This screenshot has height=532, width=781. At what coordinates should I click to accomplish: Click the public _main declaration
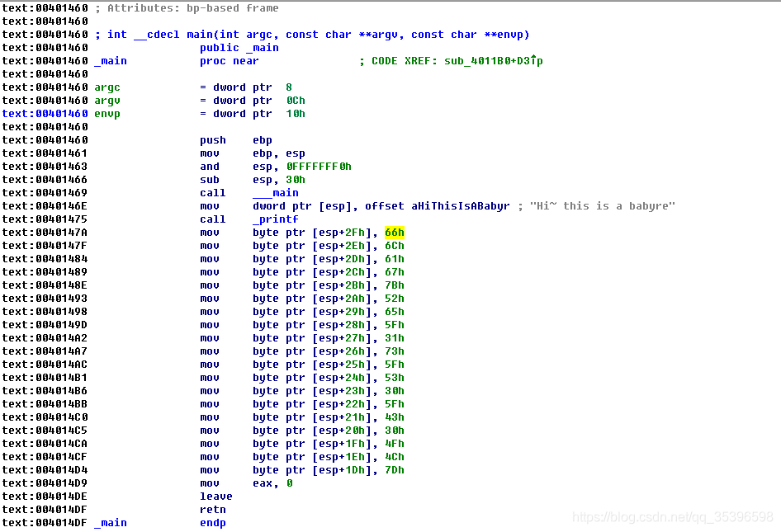click(239, 48)
